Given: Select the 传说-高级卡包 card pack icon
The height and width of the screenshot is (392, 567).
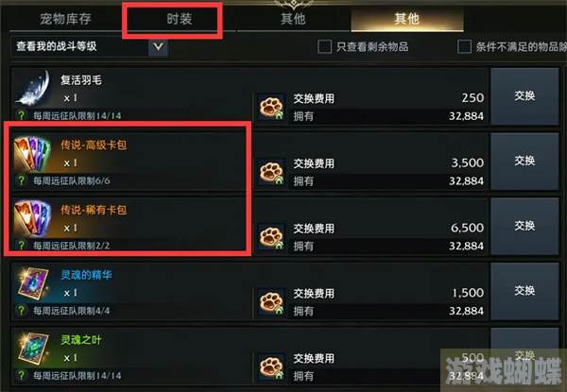Looking at the screenshot, I should [x=32, y=154].
